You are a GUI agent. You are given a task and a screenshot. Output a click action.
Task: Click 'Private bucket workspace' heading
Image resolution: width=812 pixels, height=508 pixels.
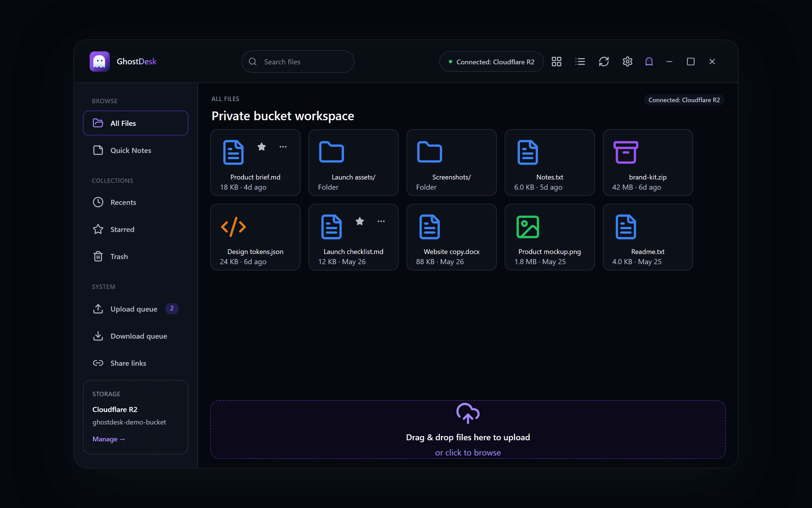283,116
